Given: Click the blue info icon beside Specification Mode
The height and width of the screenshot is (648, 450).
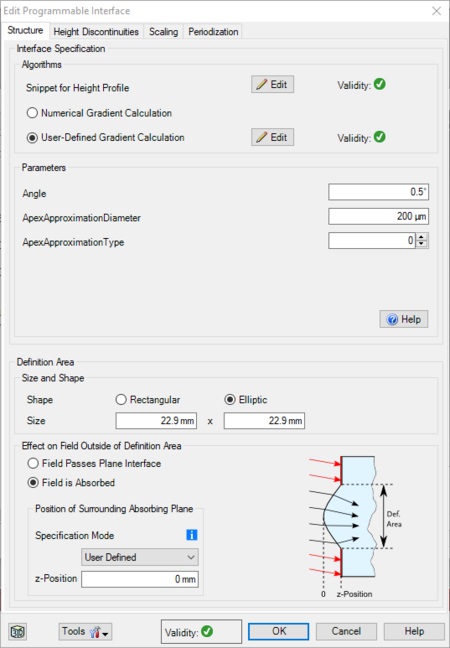Looking at the screenshot, I should pos(192,535).
